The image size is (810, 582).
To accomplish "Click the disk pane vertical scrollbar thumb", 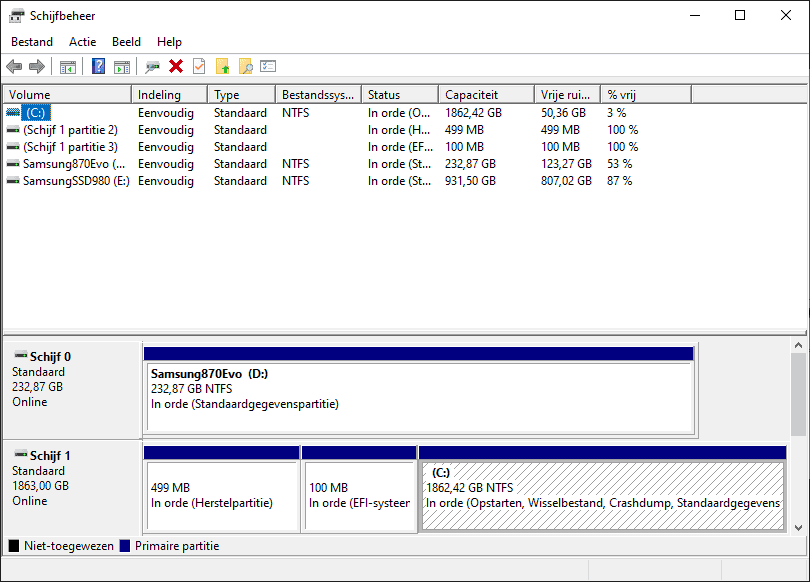I will click(798, 395).
